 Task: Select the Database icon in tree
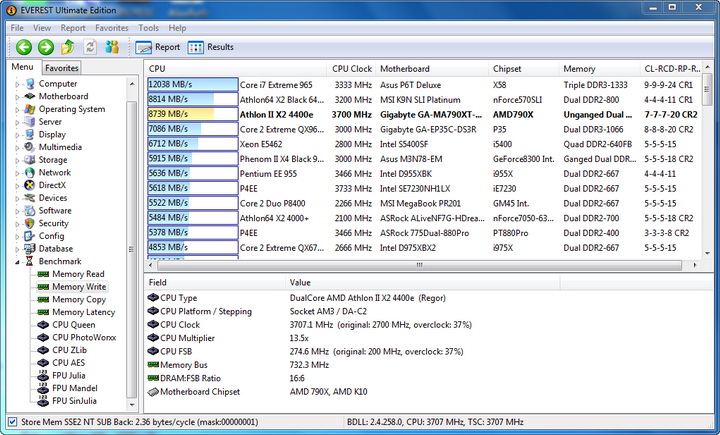(x=30, y=249)
